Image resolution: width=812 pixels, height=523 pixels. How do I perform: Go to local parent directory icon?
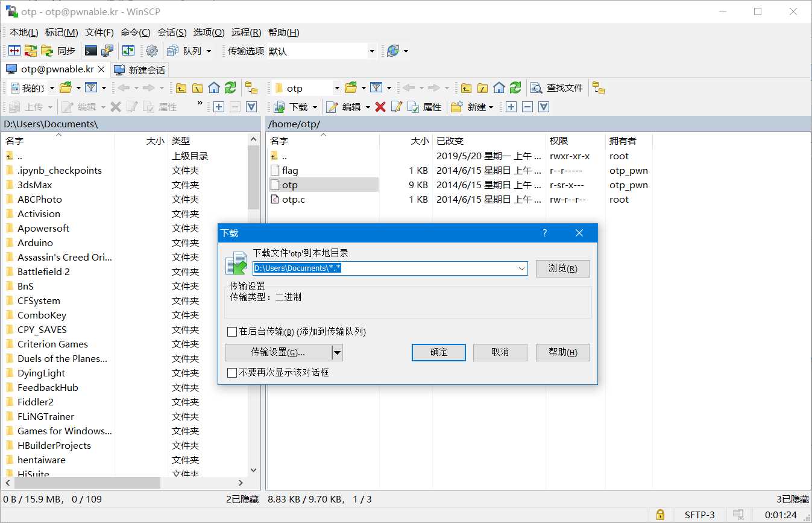(x=181, y=88)
